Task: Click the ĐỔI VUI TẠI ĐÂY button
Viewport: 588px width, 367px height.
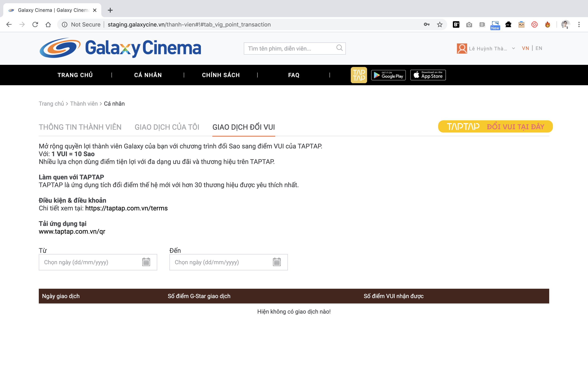Action: (x=495, y=126)
